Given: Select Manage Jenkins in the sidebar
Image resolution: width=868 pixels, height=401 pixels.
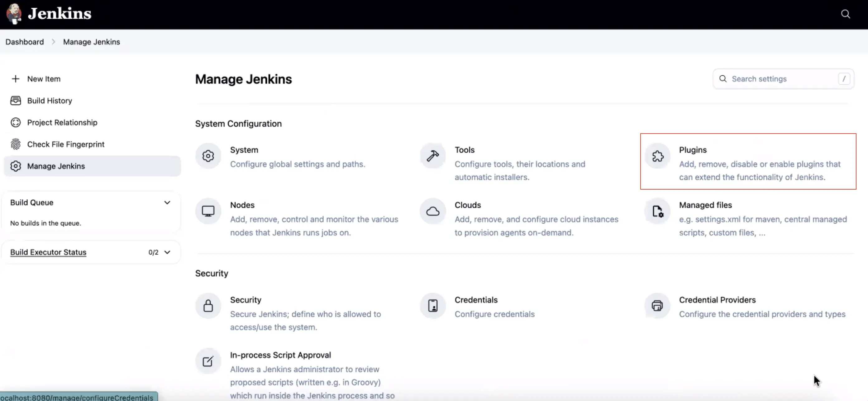Looking at the screenshot, I should pos(92,166).
